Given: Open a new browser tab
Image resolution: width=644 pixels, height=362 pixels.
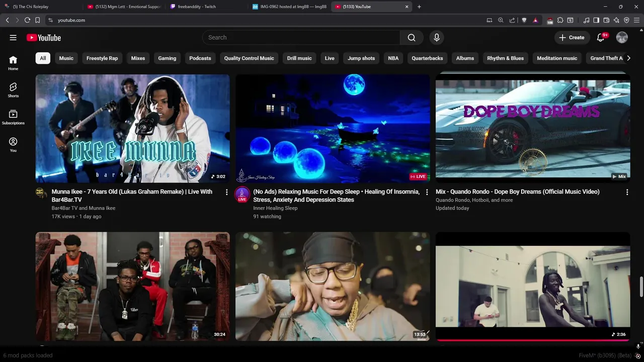Looking at the screenshot, I should click(x=419, y=7).
